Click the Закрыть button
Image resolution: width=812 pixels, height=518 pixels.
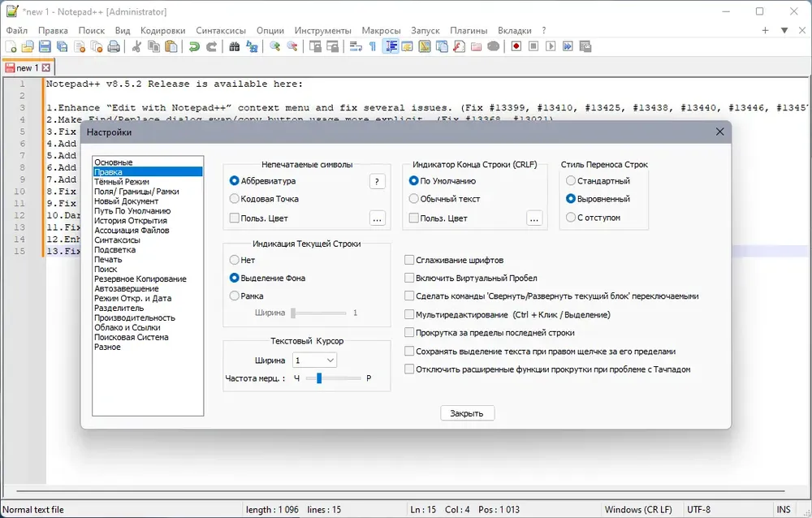(467, 413)
